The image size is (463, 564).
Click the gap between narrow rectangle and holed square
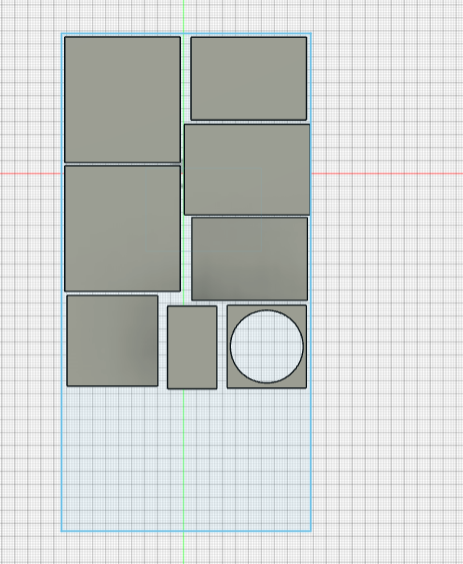[x=222, y=347]
